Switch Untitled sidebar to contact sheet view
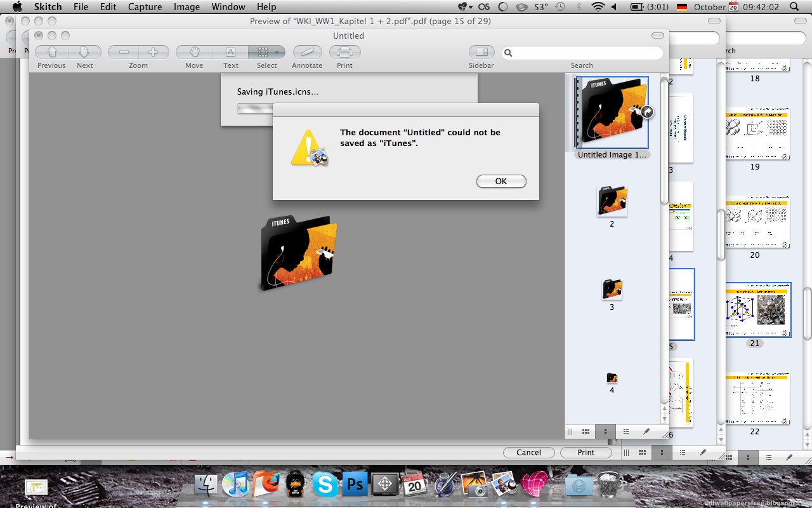This screenshot has height=508, width=812. point(586,432)
